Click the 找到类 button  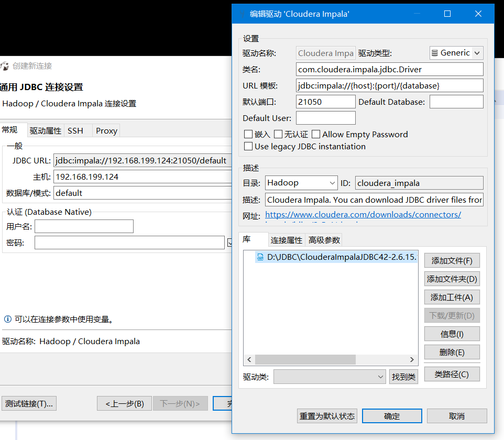403,377
